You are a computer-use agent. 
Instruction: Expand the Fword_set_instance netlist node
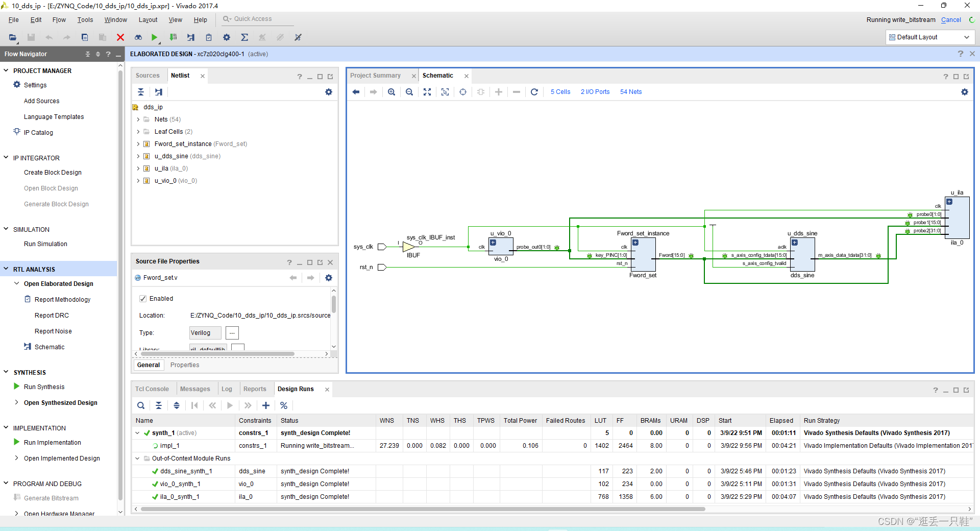click(138, 144)
